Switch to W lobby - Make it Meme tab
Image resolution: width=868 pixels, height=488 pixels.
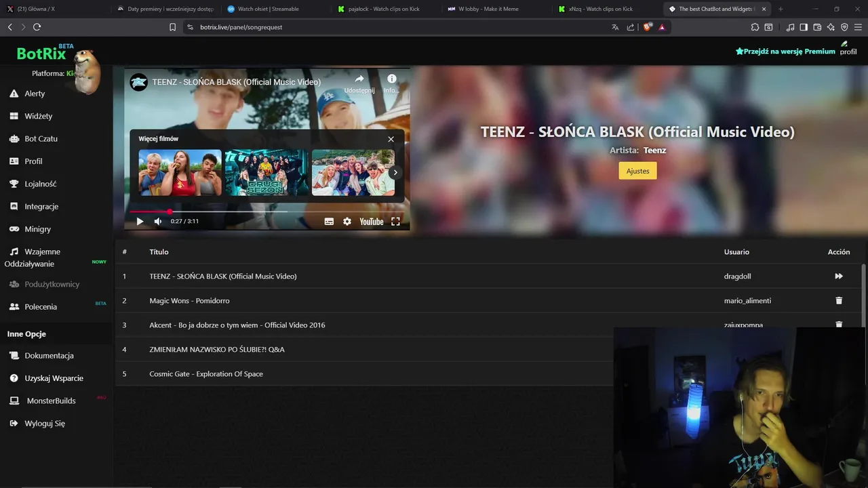(496, 9)
